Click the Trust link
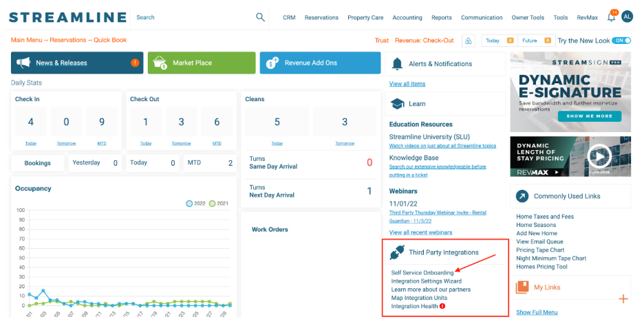This screenshot has width=644, height=326. click(x=382, y=41)
